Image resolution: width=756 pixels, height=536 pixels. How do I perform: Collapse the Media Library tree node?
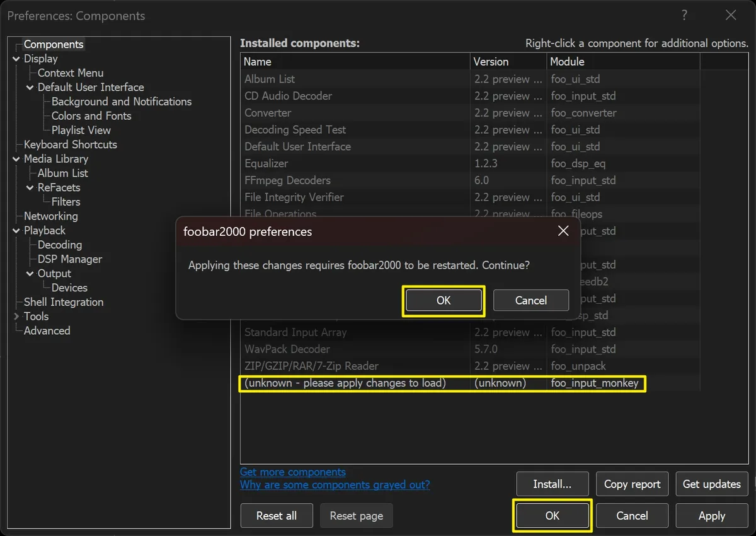coord(16,159)
